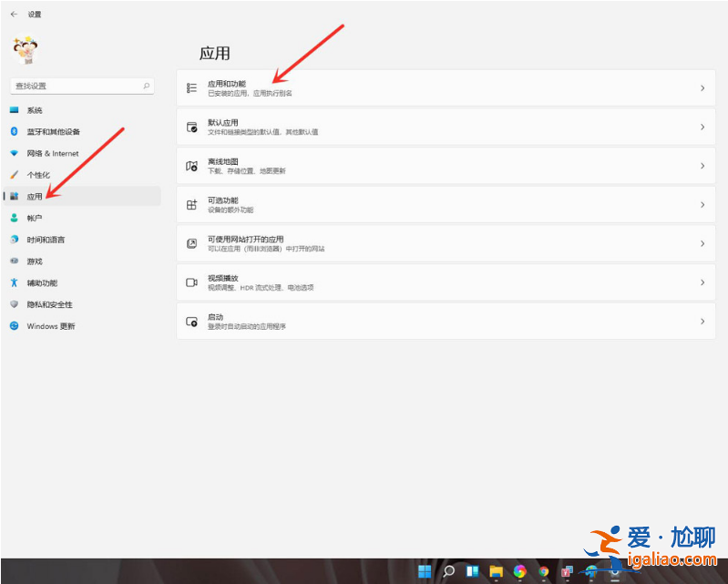Open the colorful pinwheel app in taskbar
Viewport: 728px width, 584px height.
point(520,571)
